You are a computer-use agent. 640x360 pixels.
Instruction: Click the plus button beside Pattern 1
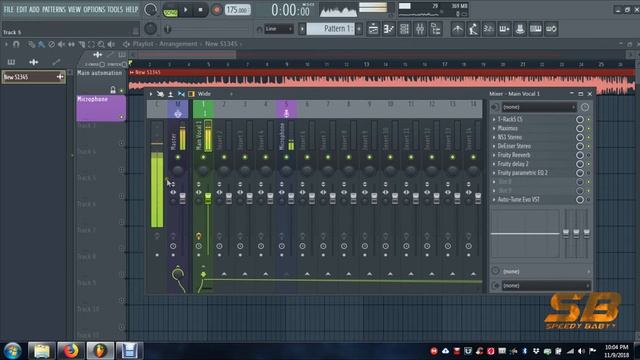click(x=359, y=29)
